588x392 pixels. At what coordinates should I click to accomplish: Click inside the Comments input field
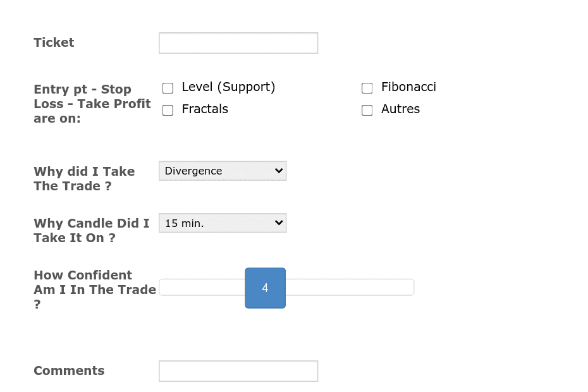pos(238,371)
